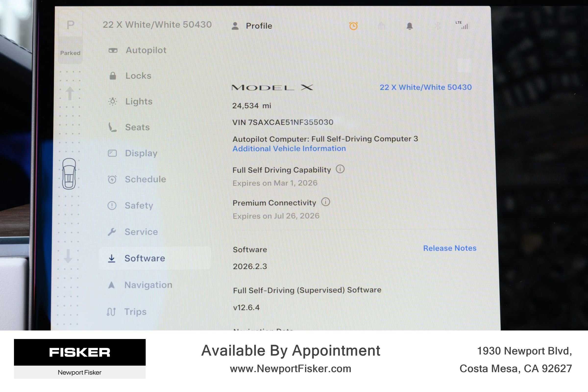
Task: Tap FSD version v12.6.4
Action: coord(246,307)
